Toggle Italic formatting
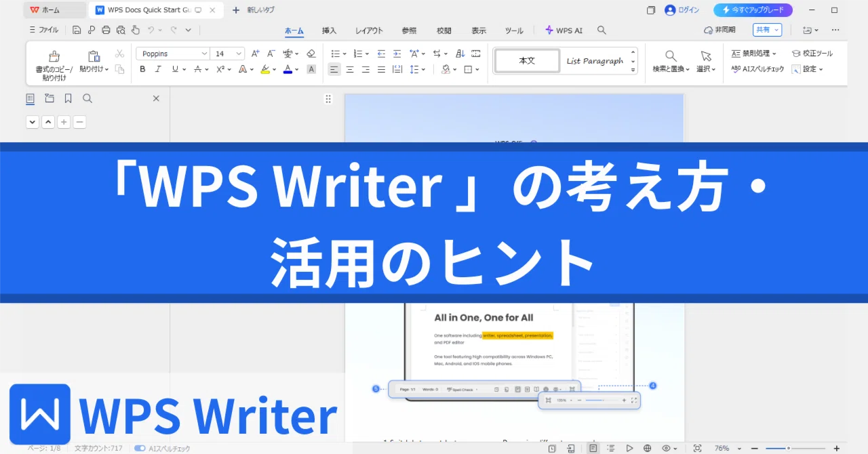 point(158,69)
